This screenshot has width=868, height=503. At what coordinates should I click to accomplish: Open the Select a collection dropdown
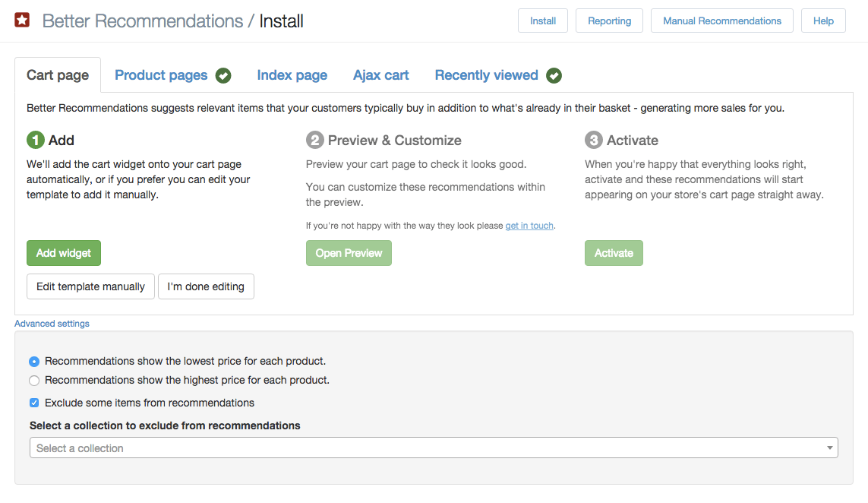tap(434, 448)
